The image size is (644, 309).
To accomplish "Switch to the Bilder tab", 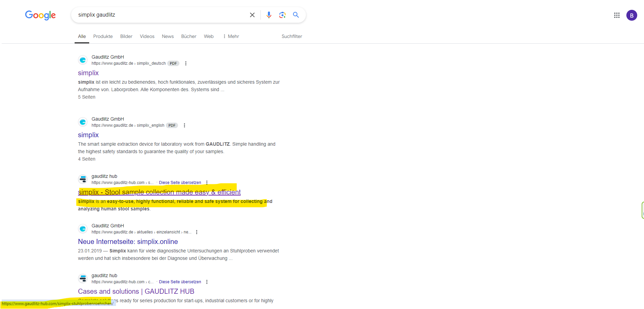I will (x=126, y=36).
